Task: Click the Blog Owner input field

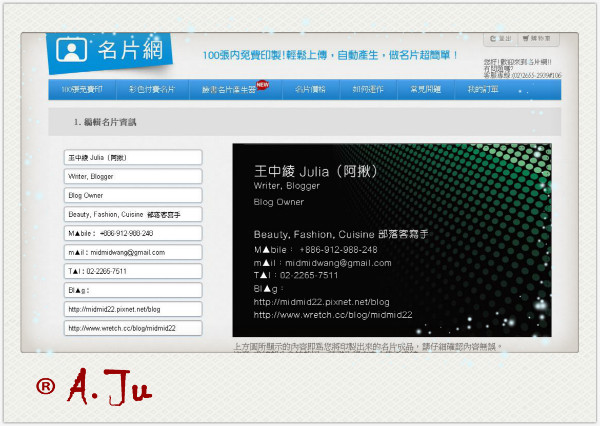Action: [x=133, y=195]
